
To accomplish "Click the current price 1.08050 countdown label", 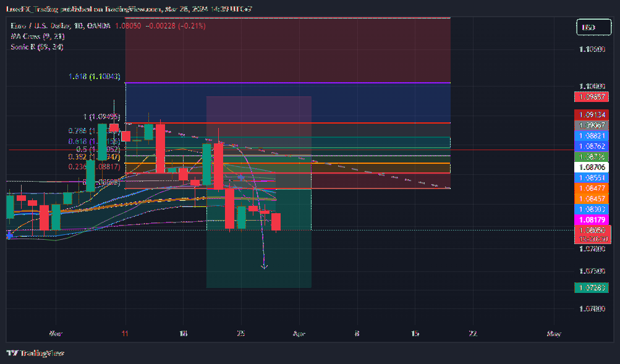I will [x=593, y=235].
